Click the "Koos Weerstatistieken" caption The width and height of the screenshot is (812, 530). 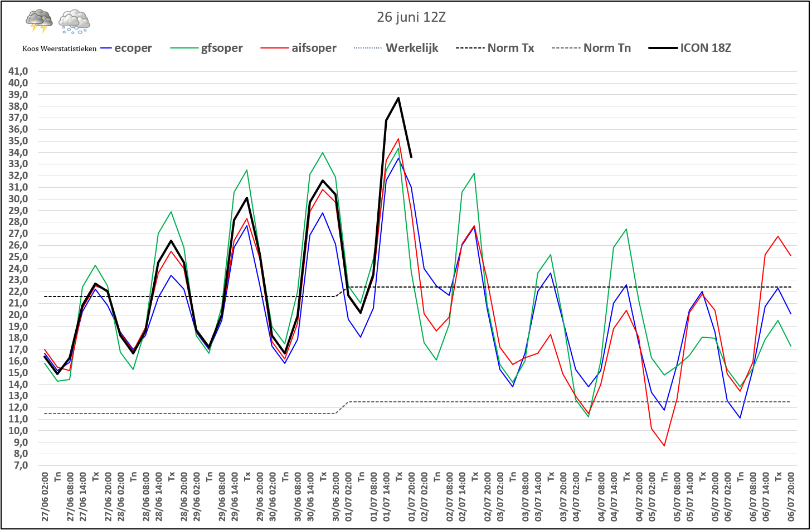click(59, 48)
